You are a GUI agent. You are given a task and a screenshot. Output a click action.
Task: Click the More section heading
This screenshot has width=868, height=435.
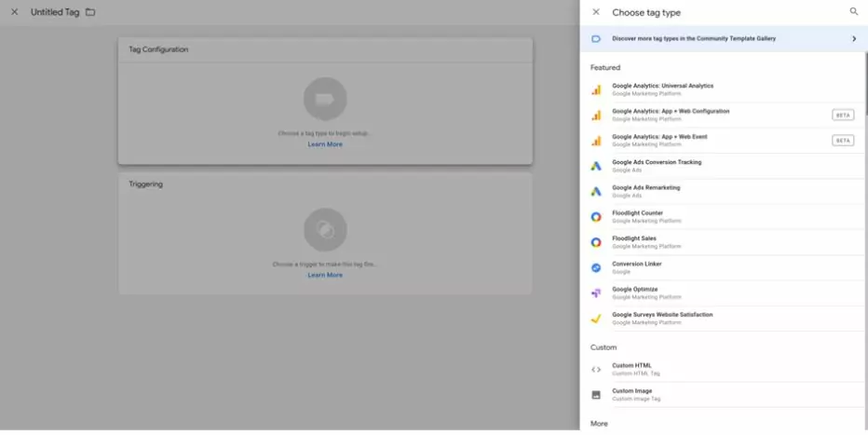click(599, 424)
